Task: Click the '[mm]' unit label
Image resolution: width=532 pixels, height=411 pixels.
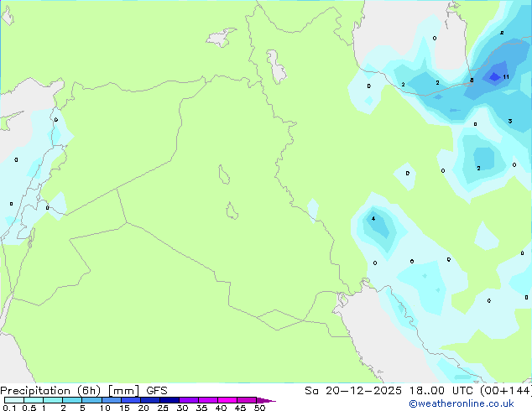Action: tap(123, 391)
